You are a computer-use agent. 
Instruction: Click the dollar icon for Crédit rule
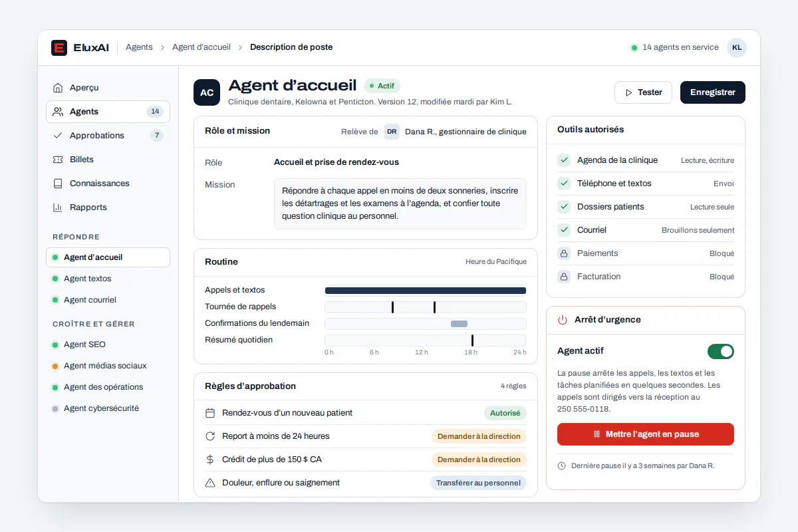pyautogui.click(x=210, y=460)
